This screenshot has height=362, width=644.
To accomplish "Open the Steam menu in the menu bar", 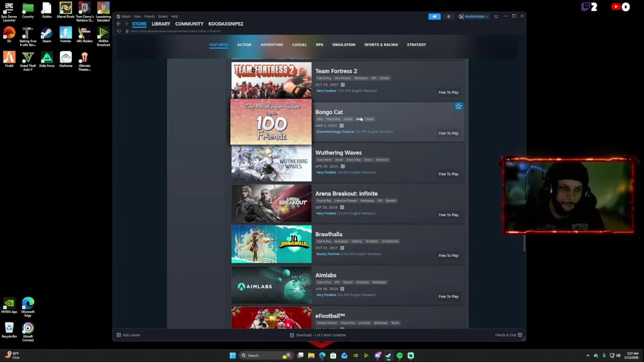I will pyautogui.click(x=126, y=17).
